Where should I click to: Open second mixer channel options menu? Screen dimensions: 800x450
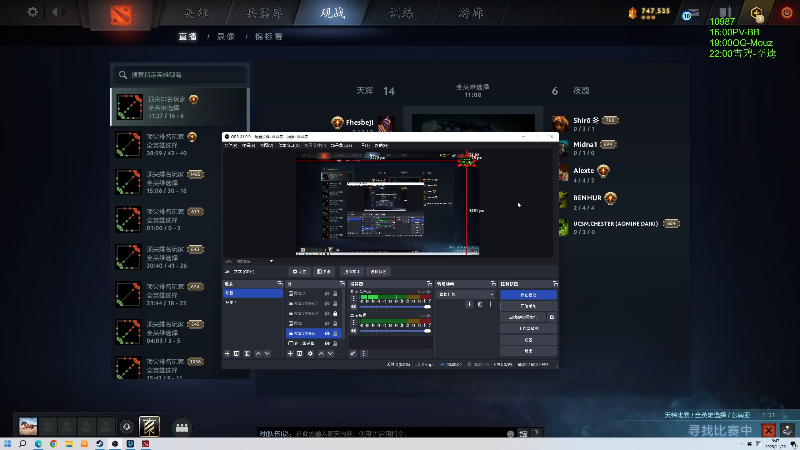coord(353,323)
